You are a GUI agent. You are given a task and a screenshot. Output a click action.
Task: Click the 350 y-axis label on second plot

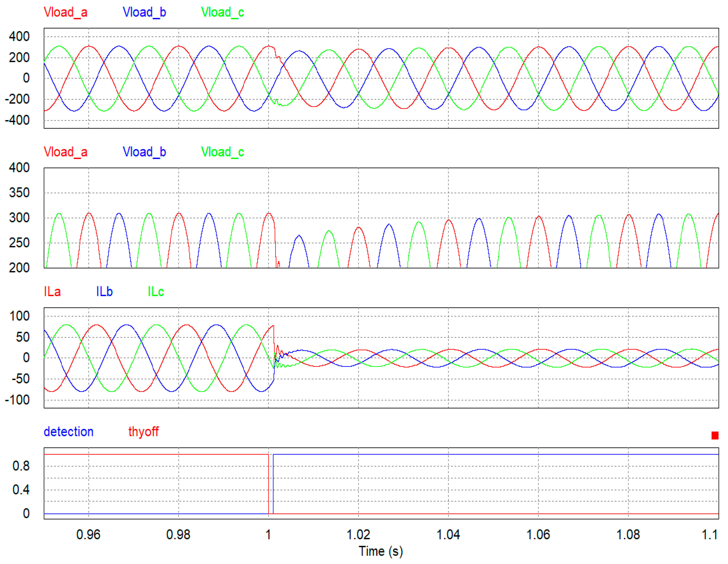tap(19, 193)
